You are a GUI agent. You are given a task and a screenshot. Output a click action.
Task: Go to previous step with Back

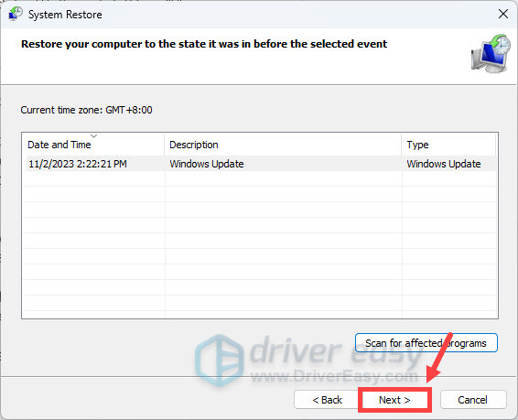coord(327,400)
